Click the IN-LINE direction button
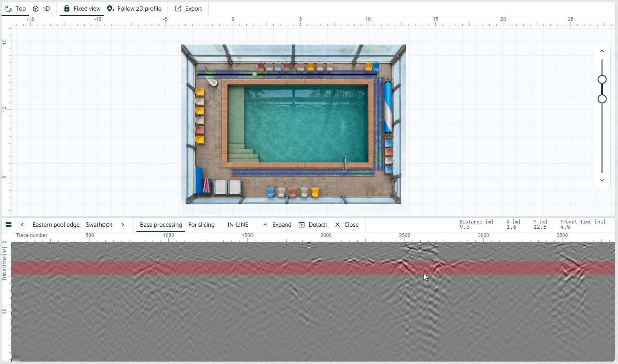The height and width of the screenshot is (364, 618). pos(238,225)
